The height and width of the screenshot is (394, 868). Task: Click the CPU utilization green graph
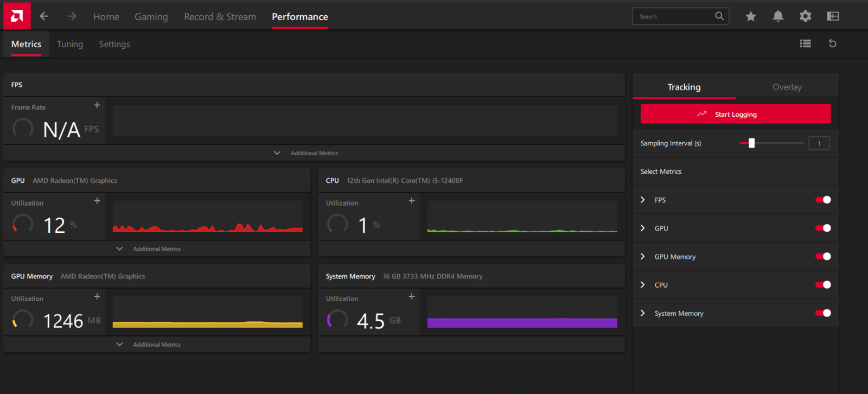point(522,217)
